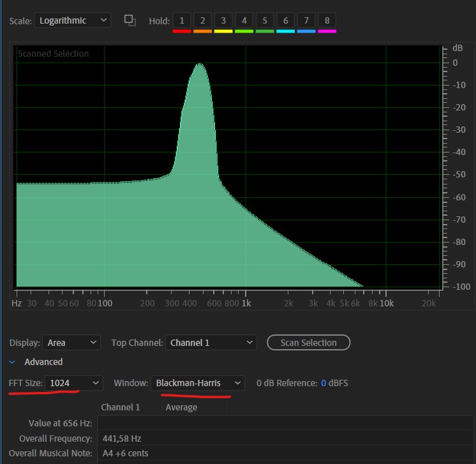Click the 0 dB Reference value
476x464 pixels.
pos(324,383)
